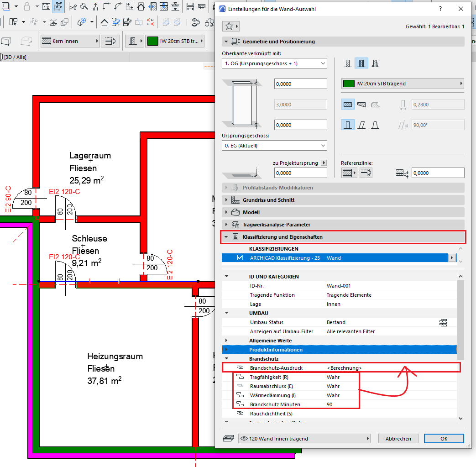Screen dimensions: 476x467
Task: Click the flip reference line icon
Action: [x=366, y=173]
